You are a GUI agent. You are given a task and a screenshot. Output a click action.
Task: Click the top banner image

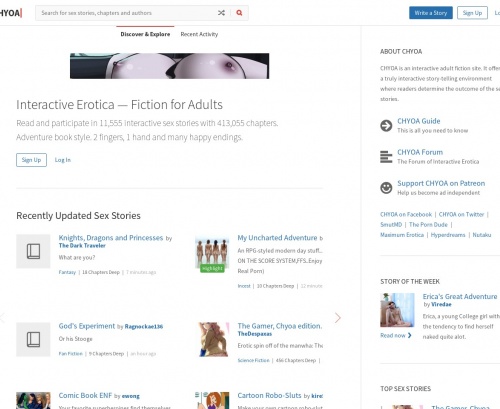coord(170,66)
